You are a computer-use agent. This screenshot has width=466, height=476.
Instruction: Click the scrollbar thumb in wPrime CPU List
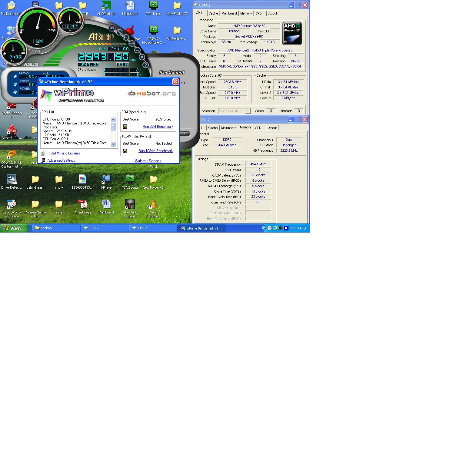(x=113, y=127)
